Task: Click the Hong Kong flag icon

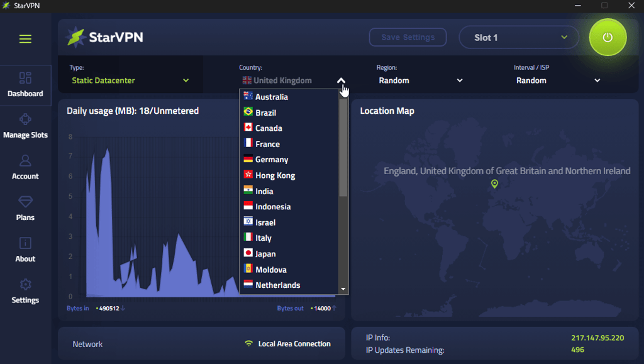Action: click(248, 174)
